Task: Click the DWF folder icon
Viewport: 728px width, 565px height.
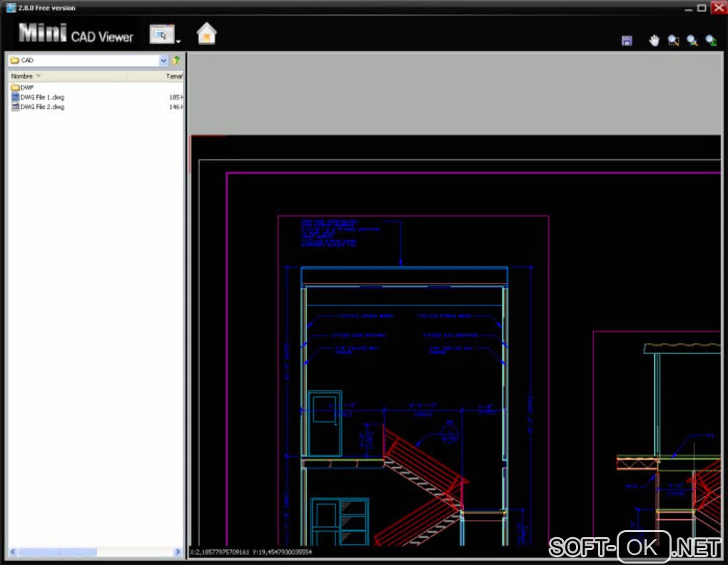Action: click(x=15, y=87)
